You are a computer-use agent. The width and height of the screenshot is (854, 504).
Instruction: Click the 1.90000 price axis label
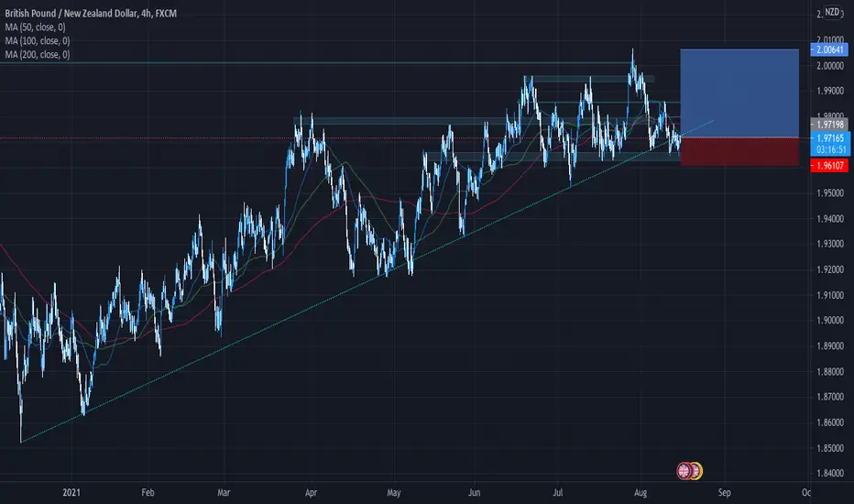(829, 321)
